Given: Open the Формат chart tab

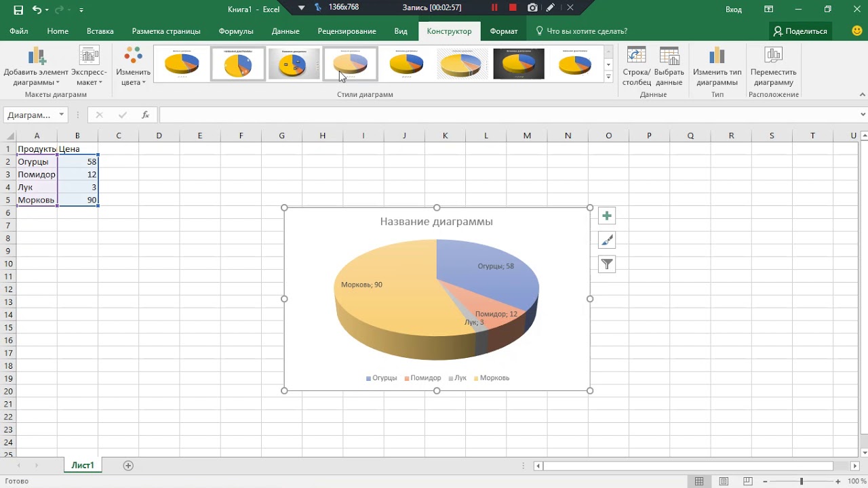Looking at the screenshot, I should click(504, 31).
